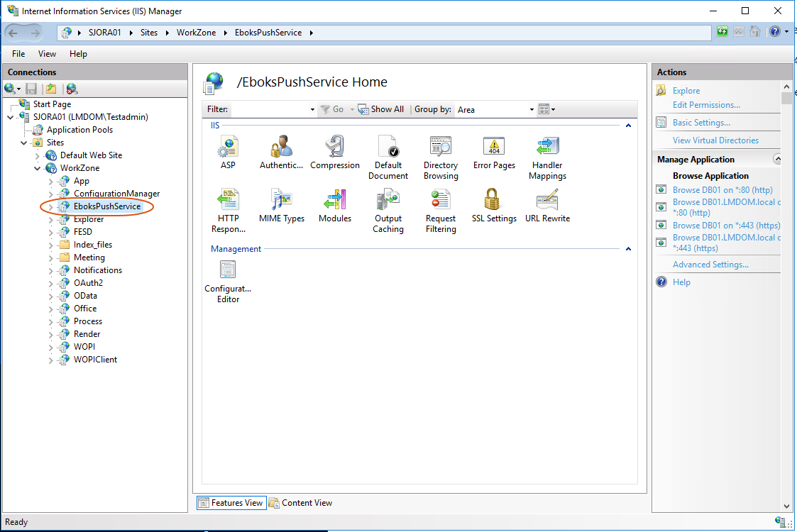
Task: Select the Start Page tree item
Action: 52,104
